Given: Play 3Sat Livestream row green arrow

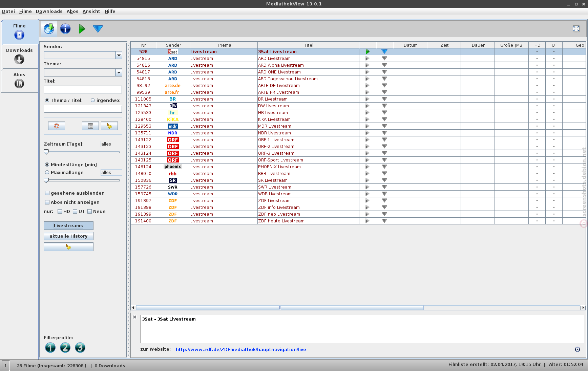Looking at the screenshot, I should [x=367, y=52].
